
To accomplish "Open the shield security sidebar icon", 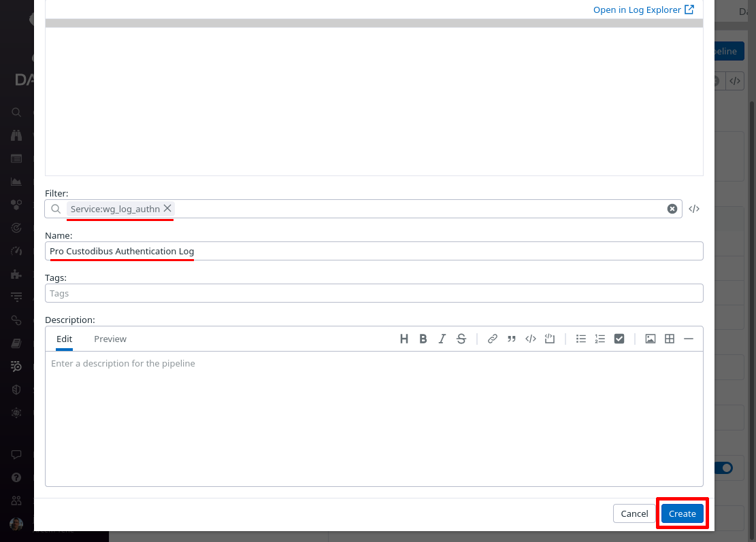I will pos(16,390).
